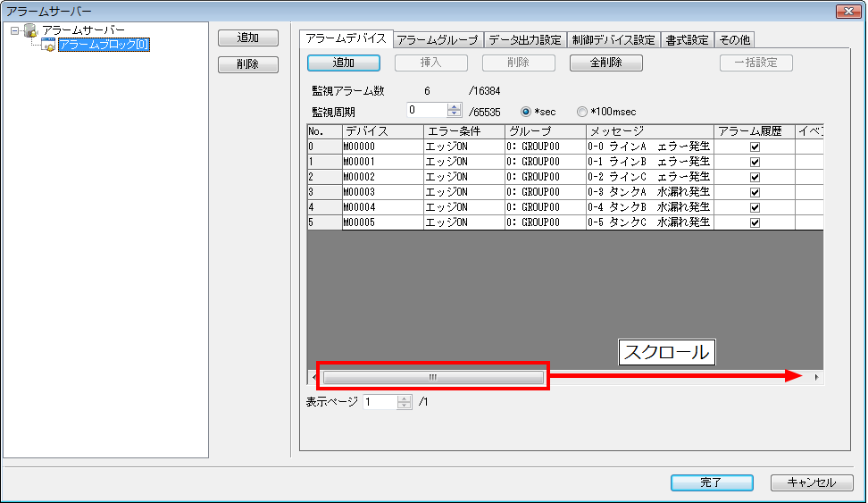Toggle alarm history checkbox for M00003

point(755,192)
